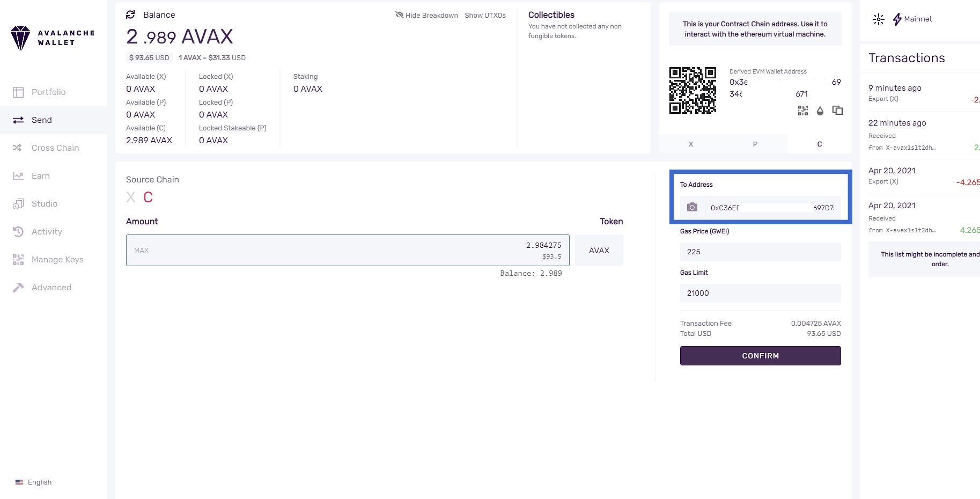The height and width of the screenshot is (499, 980).
Task: Click the Send arrows icon in sidebar
Action: [x=18, y=120]
